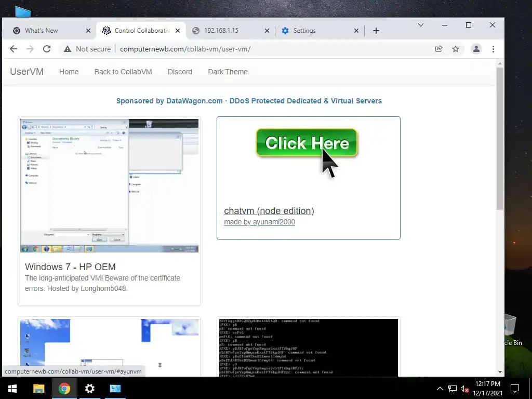532x399 pixels.
Task: Click the muted volume tray icon
Action: point(464,389)
